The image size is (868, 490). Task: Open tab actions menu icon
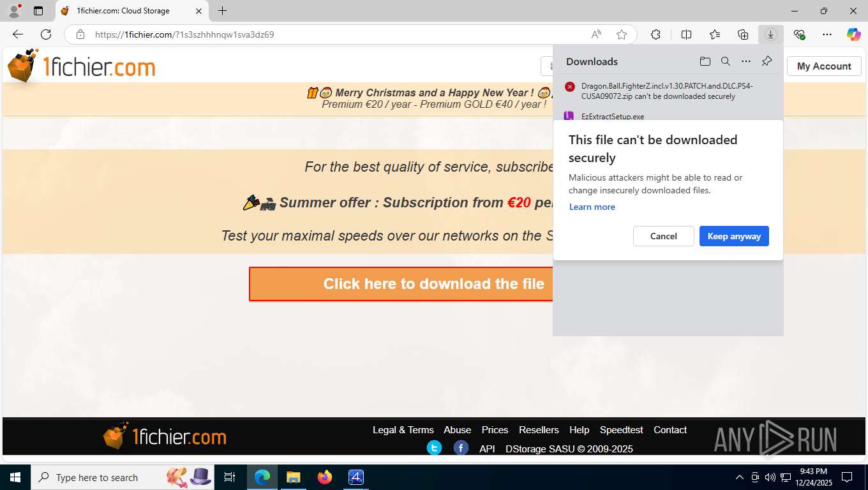[x=38, y=11]
